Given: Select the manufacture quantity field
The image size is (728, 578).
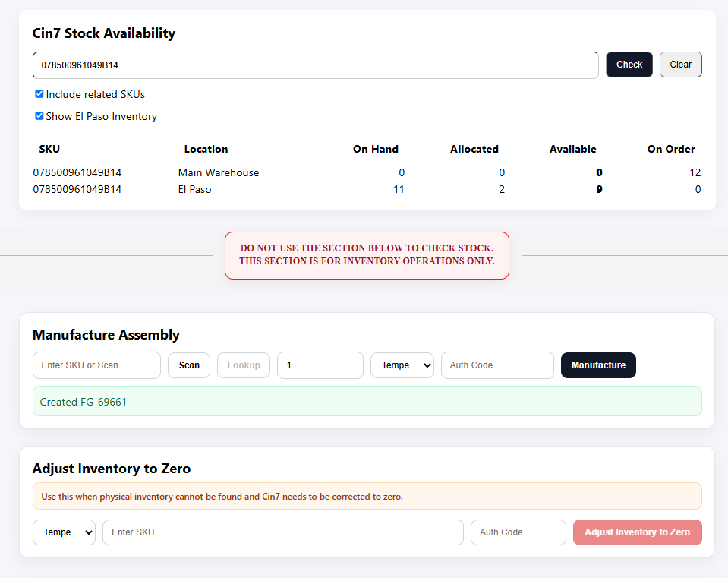Looking at the screenshot, I should tap(320, 365).
